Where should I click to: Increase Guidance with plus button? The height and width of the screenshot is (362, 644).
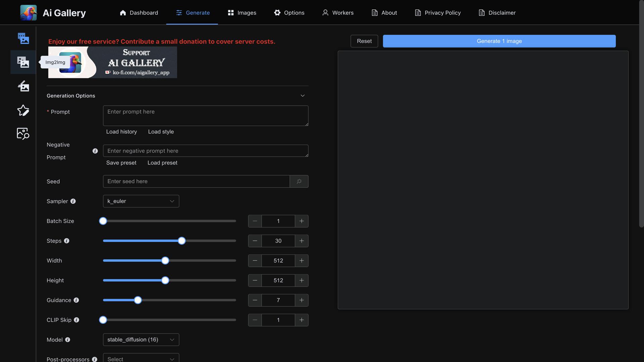point(302,300)
